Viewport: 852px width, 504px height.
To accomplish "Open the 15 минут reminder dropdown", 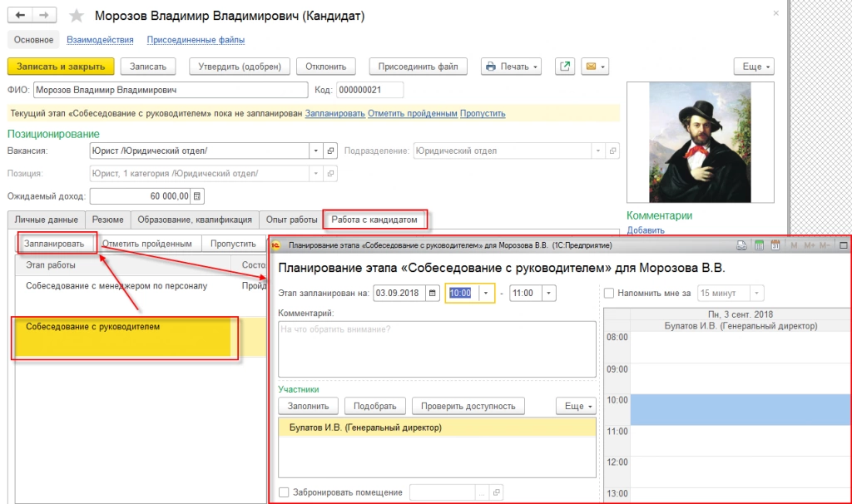I will (x=757, y=294).
